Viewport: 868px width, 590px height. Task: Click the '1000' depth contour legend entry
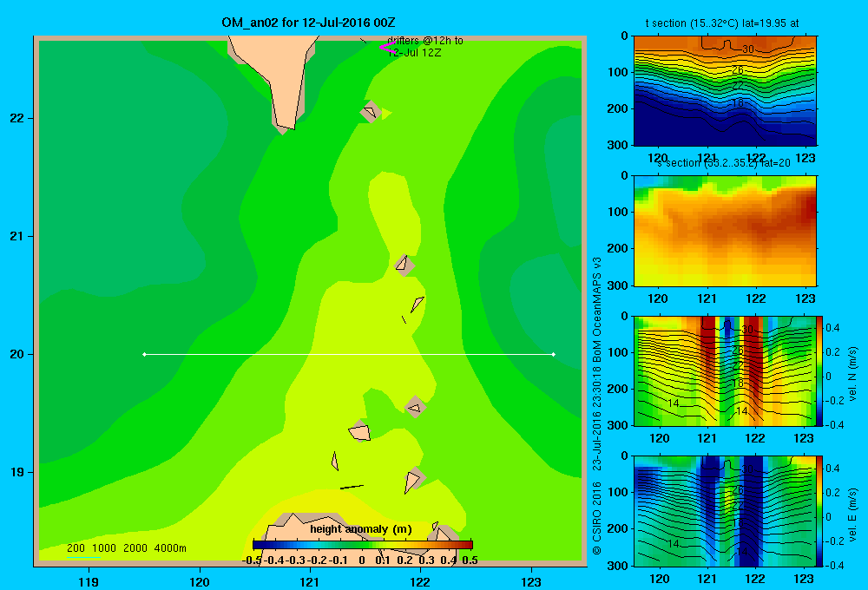pyautogui.click(x=104, y=548)
